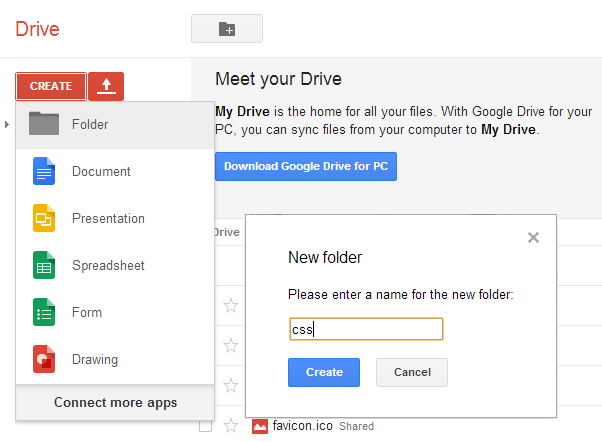This screenshot has height=442, width=602.
Task: Focus the new folder name field
Action: click(366, 329)
